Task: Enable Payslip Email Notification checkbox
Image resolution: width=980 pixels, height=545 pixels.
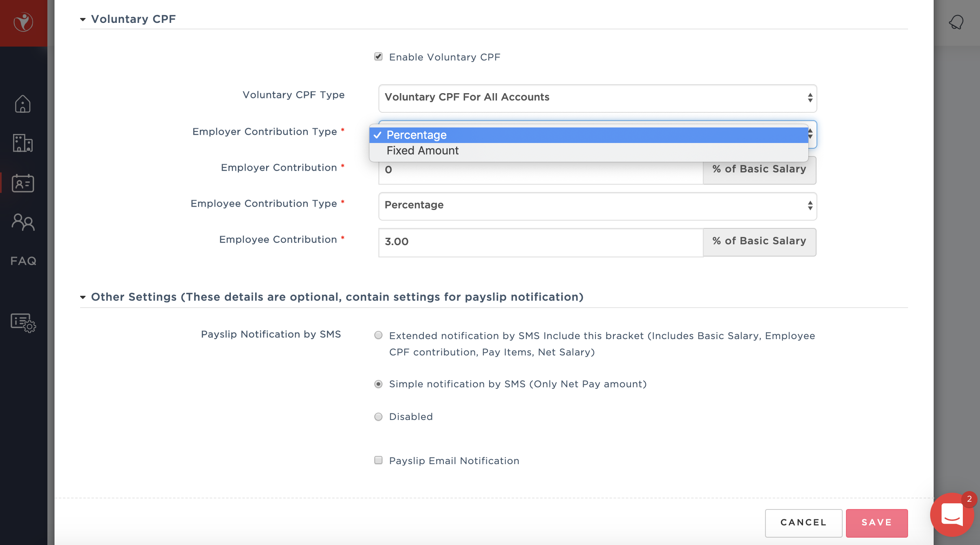Action: (378, 460)
